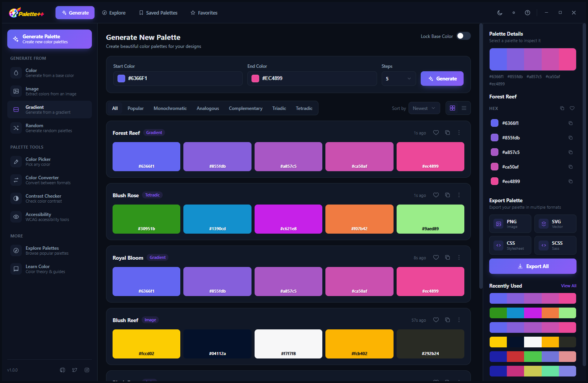Open the Color Picker tool
The width and height of the screenshot is (588, 383).
click(49, 162)
